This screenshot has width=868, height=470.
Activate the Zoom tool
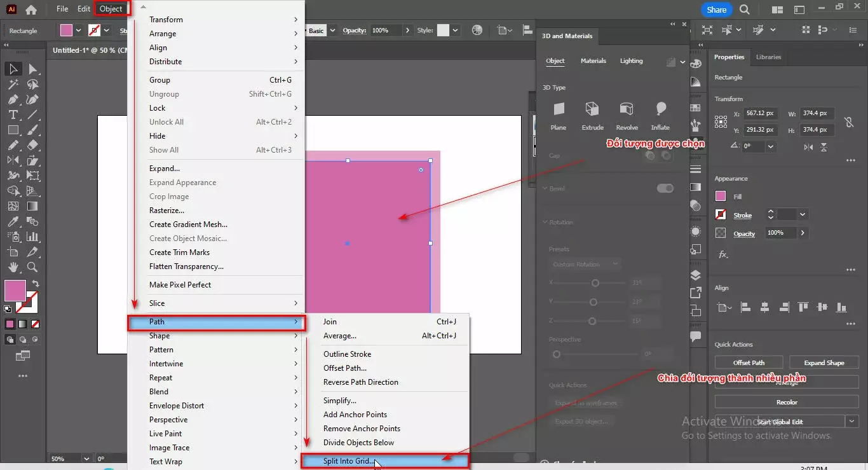[x=32, y=267]
